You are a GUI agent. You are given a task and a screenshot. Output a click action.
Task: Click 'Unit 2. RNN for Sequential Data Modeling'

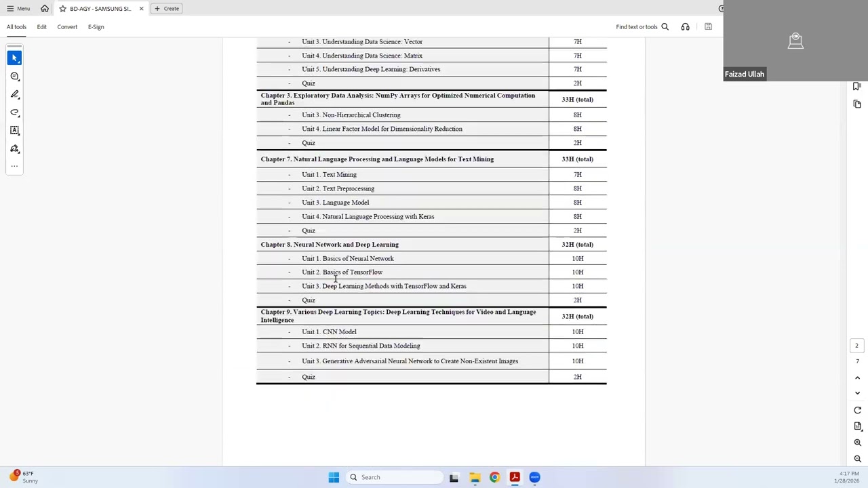(x=361, y=346)
